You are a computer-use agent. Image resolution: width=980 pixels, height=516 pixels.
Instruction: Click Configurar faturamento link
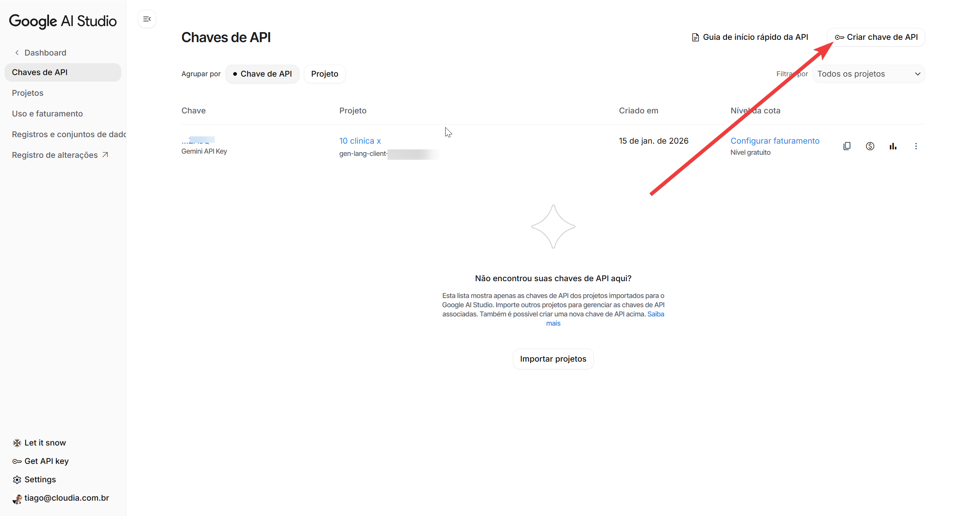click(x=775, y=141)
